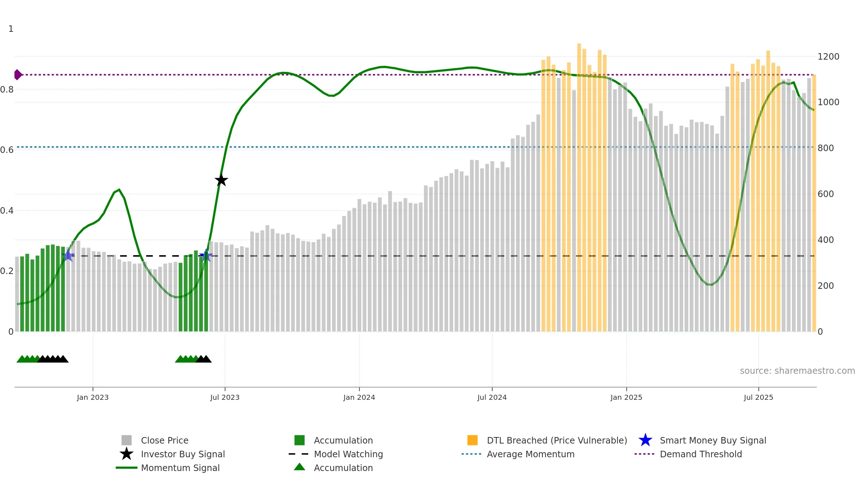
Task: Click the black star legend icon
Action: click(x=127, y=454)
